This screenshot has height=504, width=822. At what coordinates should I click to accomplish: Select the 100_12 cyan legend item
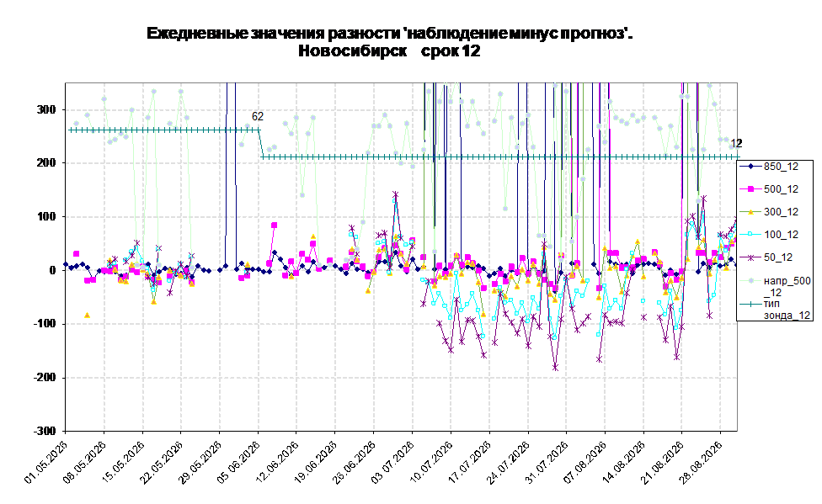coord(775,235)
